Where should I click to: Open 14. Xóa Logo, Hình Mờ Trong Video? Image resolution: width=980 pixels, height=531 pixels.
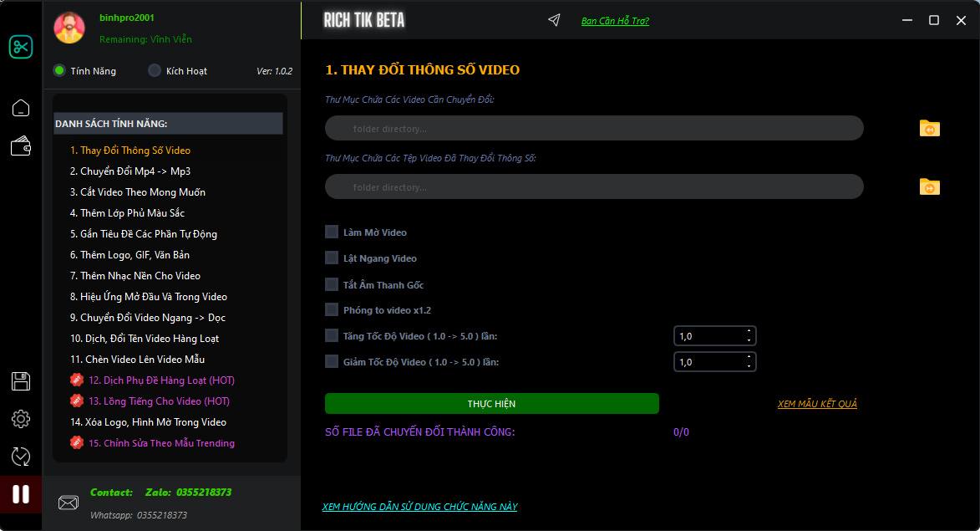click(148, 422)
